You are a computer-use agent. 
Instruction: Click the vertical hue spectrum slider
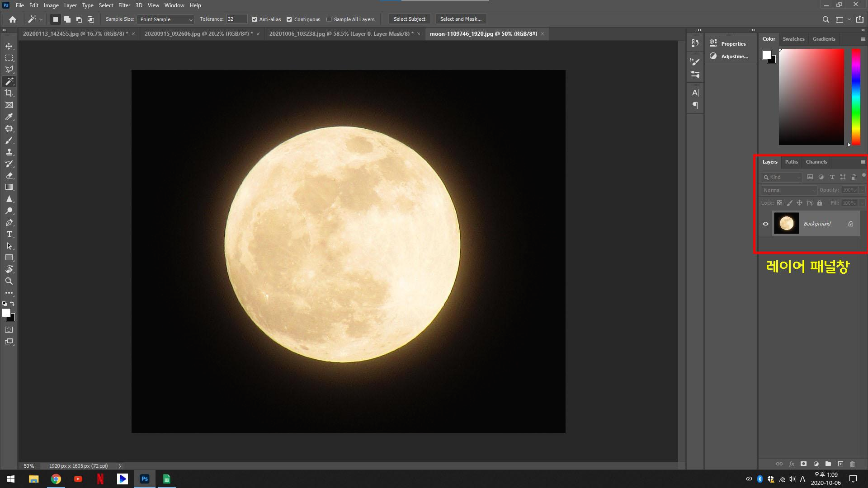point(856,97)
